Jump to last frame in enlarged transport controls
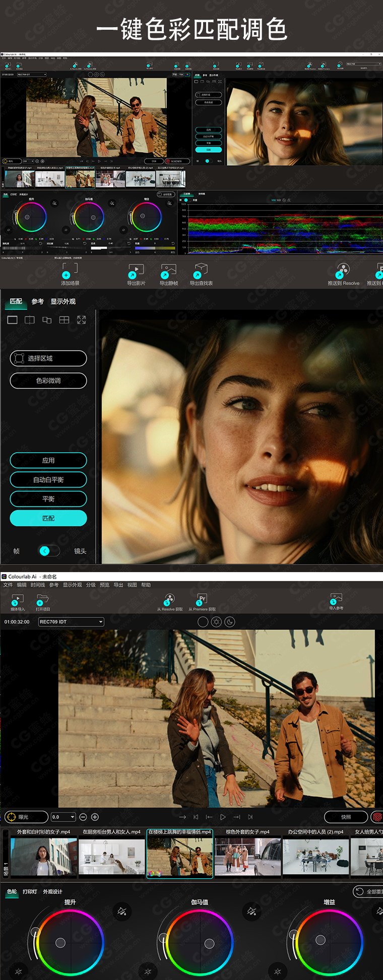This screenshot has width=383, height=980. (250, 817)
